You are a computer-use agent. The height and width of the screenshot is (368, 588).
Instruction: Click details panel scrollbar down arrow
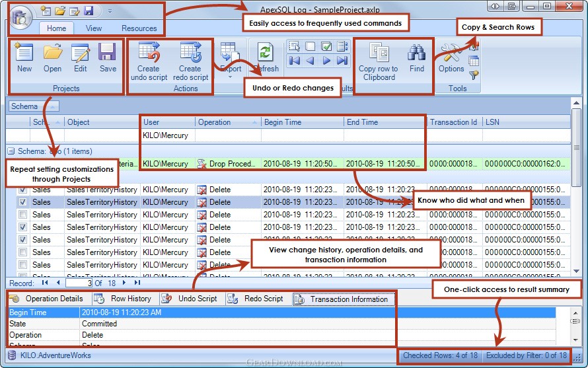pyautogui.click(x=575, y=340)
